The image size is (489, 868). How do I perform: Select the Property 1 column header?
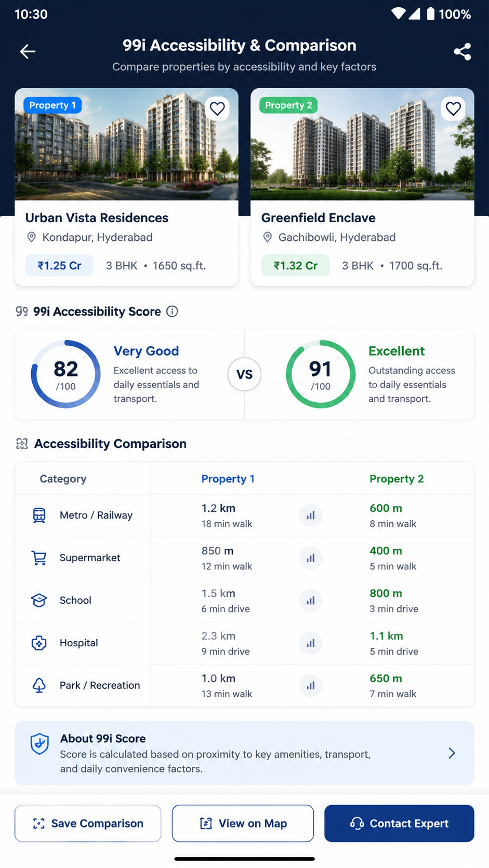point(228,479)
